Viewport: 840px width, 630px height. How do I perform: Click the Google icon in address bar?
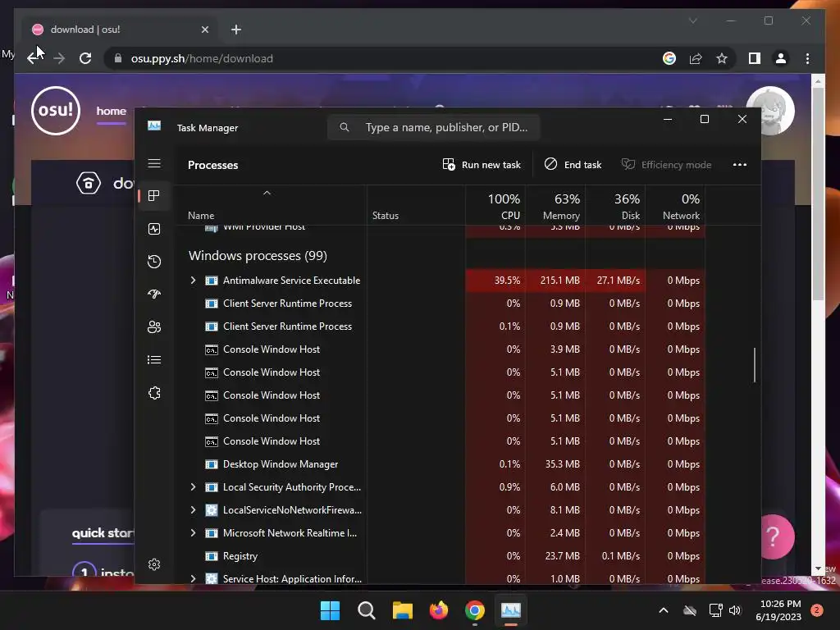669,58
